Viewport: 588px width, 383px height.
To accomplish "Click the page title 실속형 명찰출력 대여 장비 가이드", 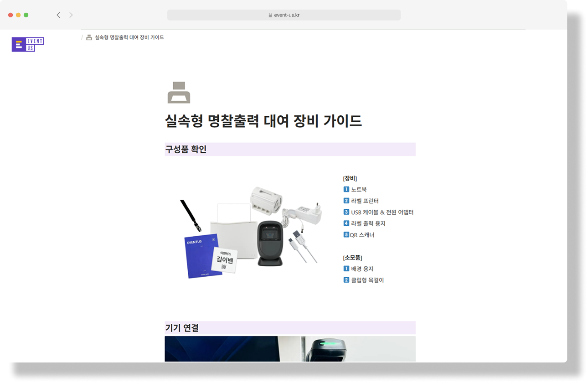I will tap(263, 121).
